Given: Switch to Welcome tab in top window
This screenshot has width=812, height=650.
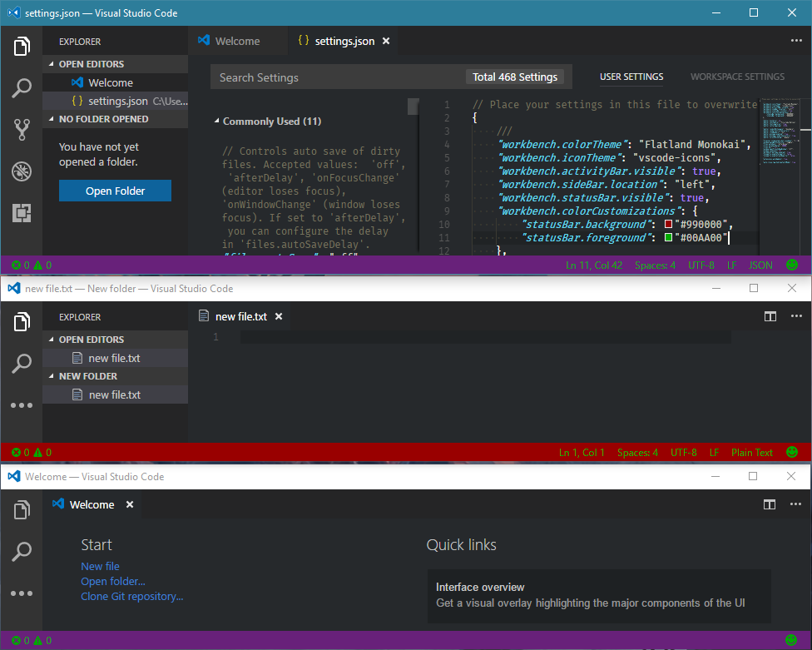Looking at the screenshot, I should (x=237, y=41).
